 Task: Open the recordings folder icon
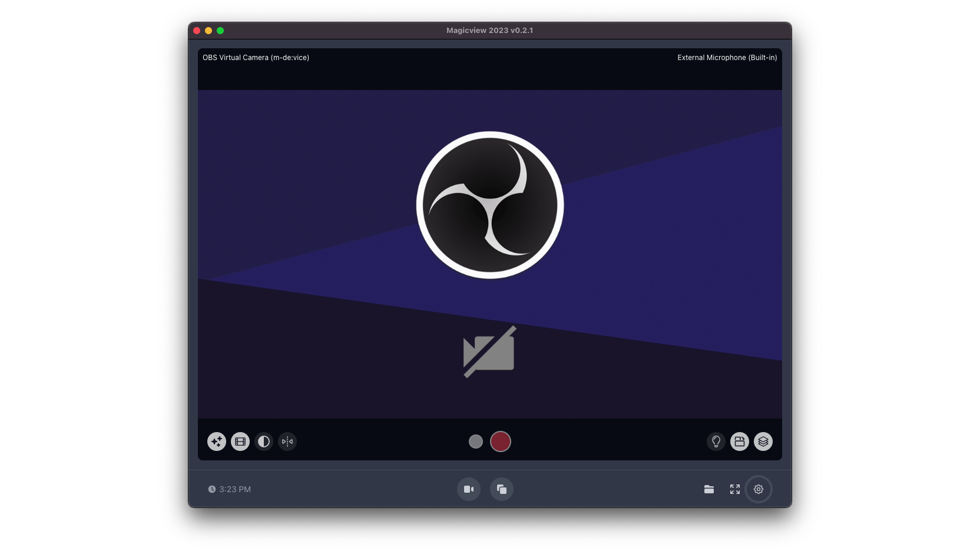coord(709,489)
